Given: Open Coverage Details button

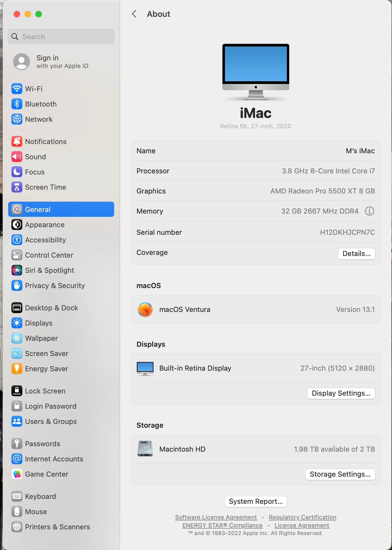Looking at the screenshot, I should click(356, 254).
